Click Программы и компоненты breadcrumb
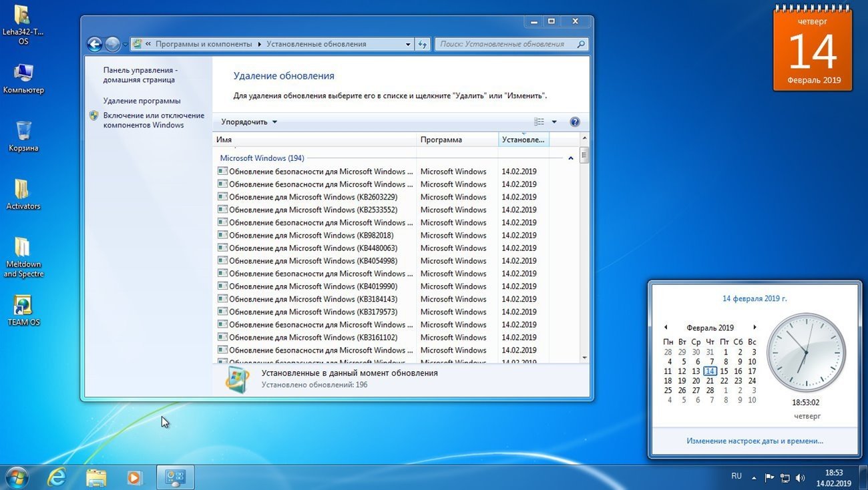Viewport: 868px width, 490px height. point(204,44)
